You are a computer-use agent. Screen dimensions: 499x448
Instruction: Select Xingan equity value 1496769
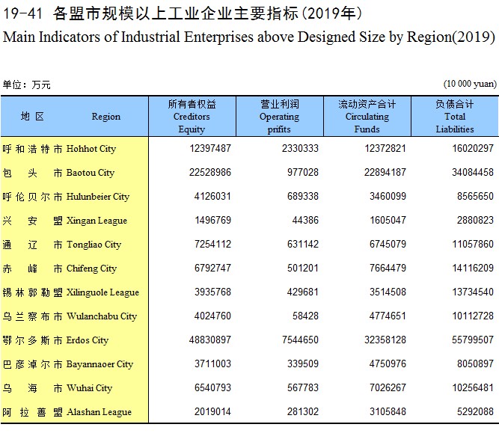coord(212,220)
